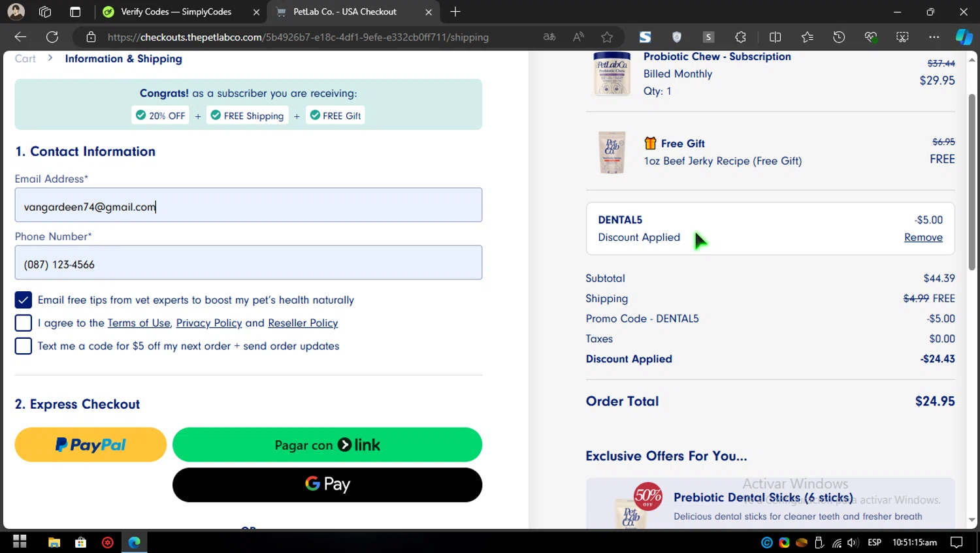Click the Order Total amount $24.95

[x=935, y=401]
